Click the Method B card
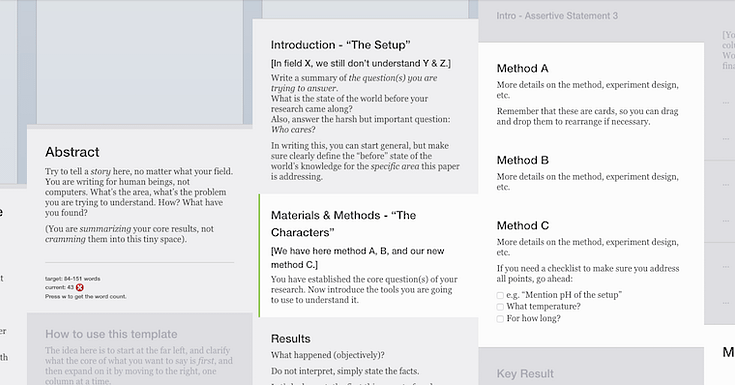The height and width of the screenshot is (385, 735). [x=591, y=173]
